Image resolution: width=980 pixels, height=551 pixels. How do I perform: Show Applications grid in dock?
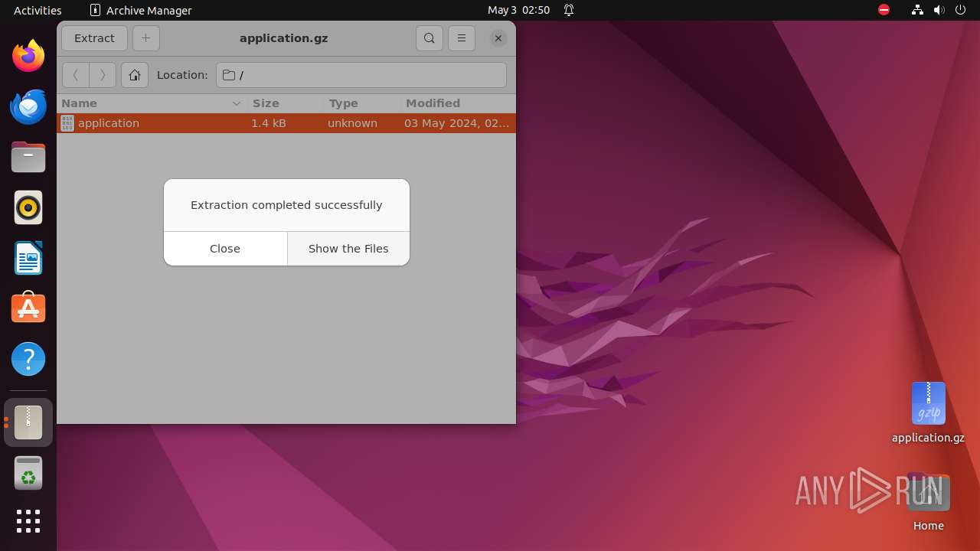(28, 521)
